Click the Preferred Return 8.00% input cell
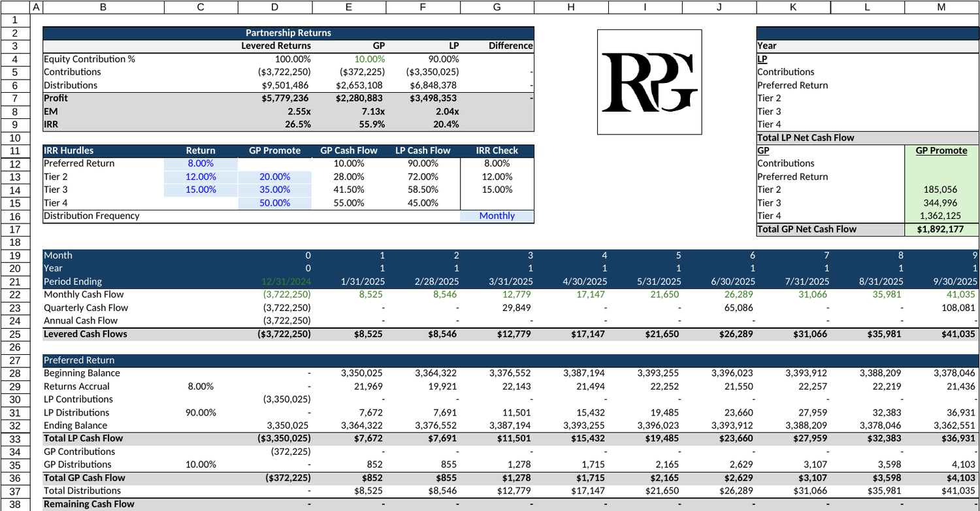Screen dimensions: 980x511 [201, 164]
